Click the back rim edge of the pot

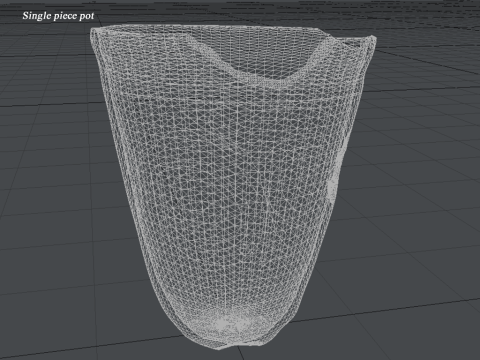coord(207,27)
